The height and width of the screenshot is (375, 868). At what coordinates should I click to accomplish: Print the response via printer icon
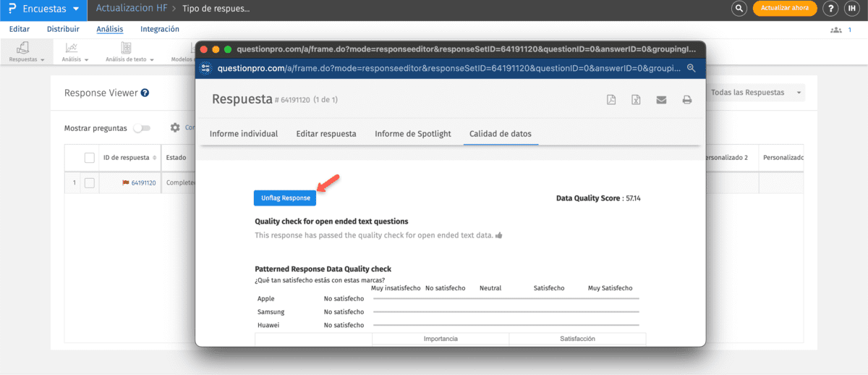pyautogui.click(x=687, y=100)
